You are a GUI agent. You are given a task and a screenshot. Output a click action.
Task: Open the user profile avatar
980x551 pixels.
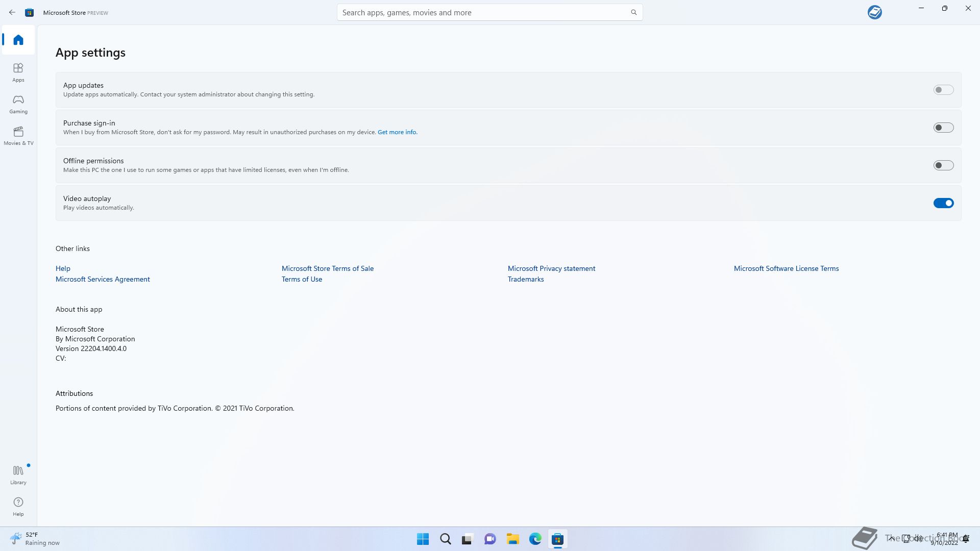874,12
